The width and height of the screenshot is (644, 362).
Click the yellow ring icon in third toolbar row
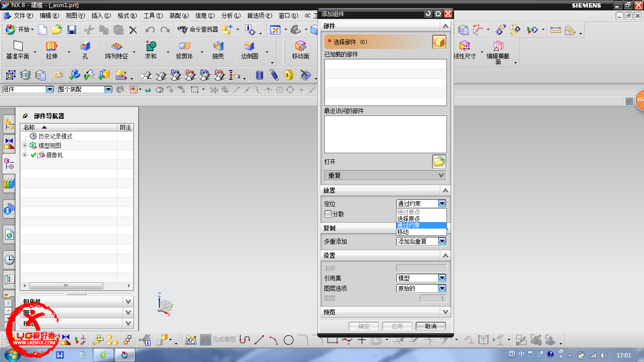[x=289, y=75]
